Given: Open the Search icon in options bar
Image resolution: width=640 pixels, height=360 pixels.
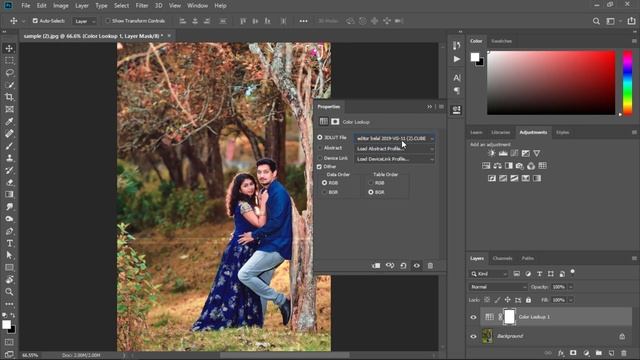Looking at the screenshot, I should [596, 21].
